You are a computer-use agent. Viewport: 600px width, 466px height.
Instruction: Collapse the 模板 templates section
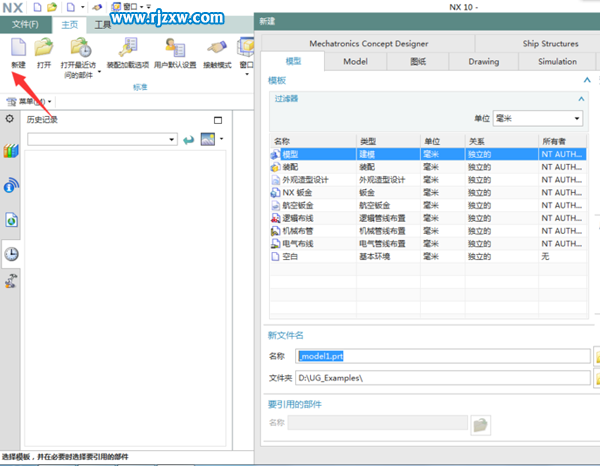586,80
